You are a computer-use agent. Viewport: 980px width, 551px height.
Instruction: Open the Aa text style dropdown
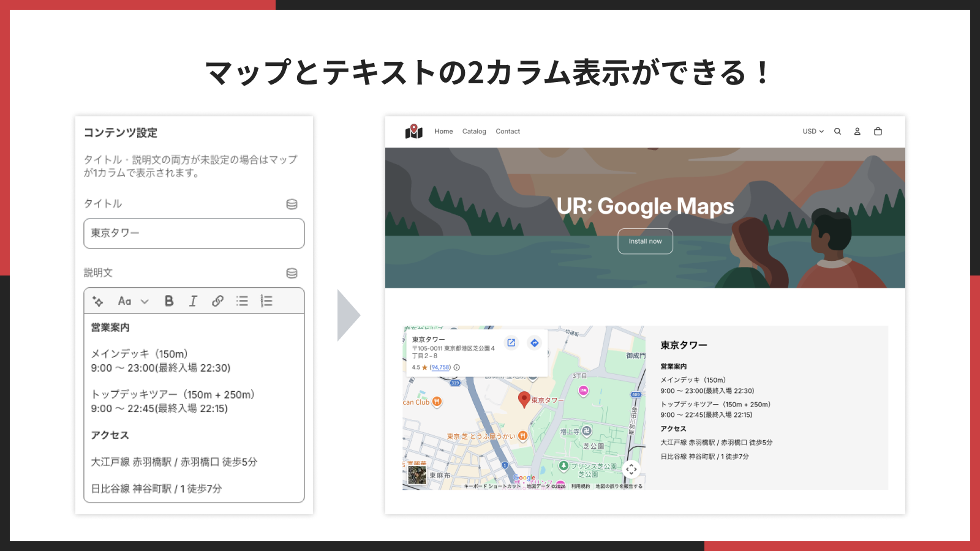point(133,301)
